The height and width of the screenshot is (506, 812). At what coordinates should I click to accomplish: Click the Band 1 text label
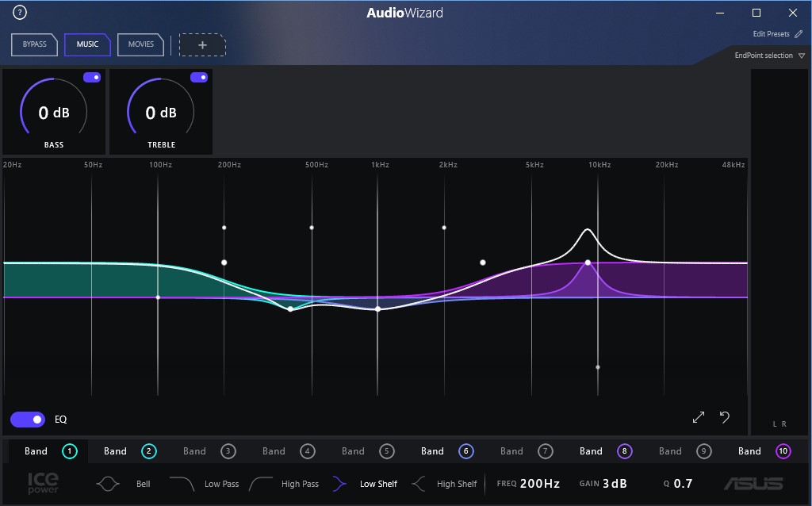pos(36,451)
